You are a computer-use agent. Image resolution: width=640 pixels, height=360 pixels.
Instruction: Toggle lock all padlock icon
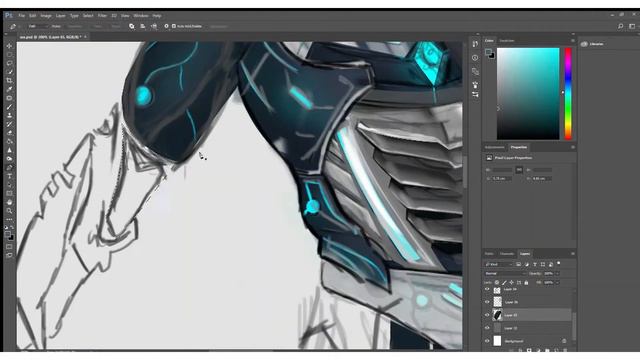(x=526, y=282)
